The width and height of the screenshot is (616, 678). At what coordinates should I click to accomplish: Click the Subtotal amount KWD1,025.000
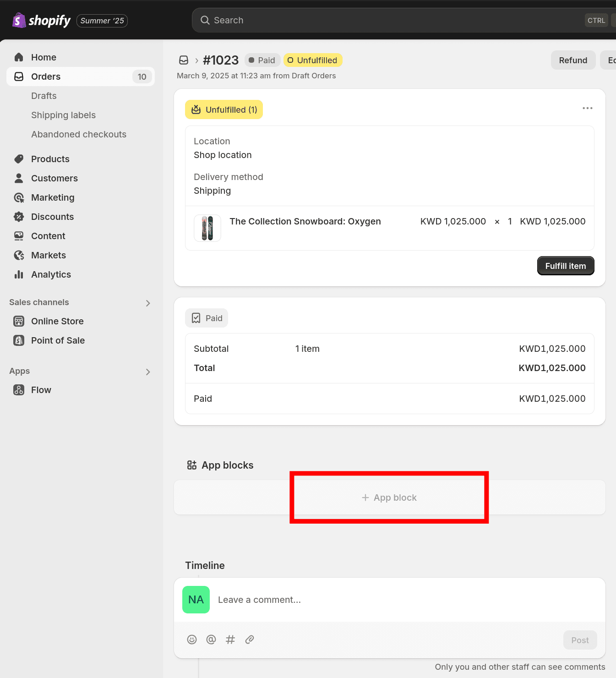(552, 349)
